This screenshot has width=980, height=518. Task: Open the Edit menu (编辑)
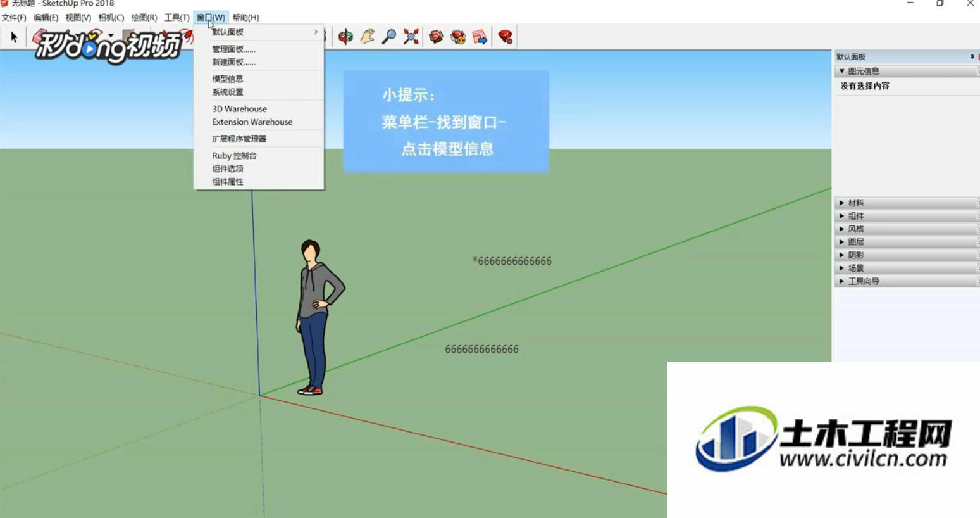point(46,17)
